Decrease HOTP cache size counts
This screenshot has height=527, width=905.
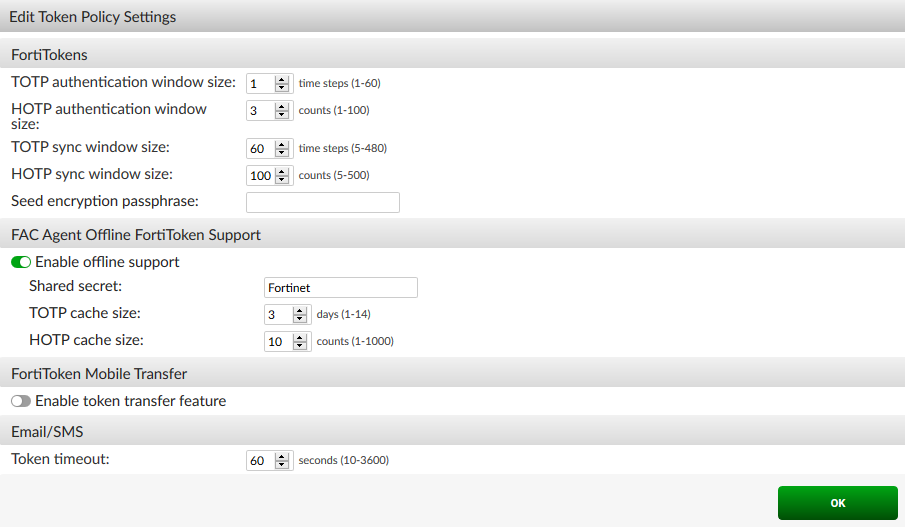(x=300, y=345)
